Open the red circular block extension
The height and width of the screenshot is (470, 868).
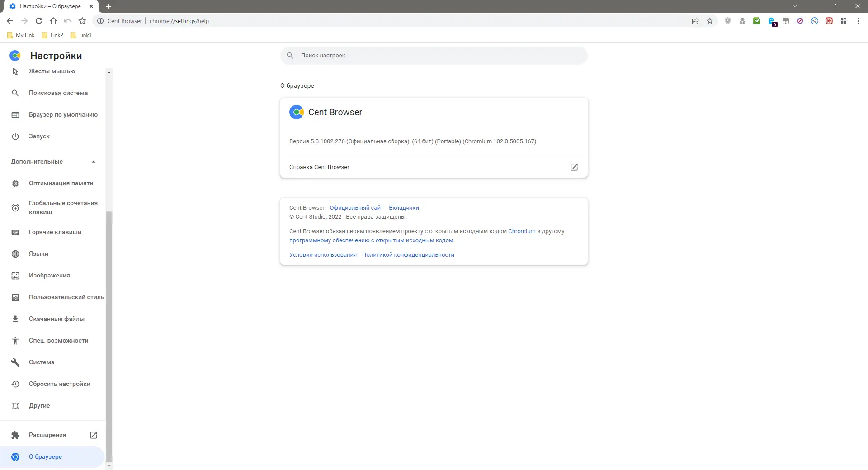(800, 21)
